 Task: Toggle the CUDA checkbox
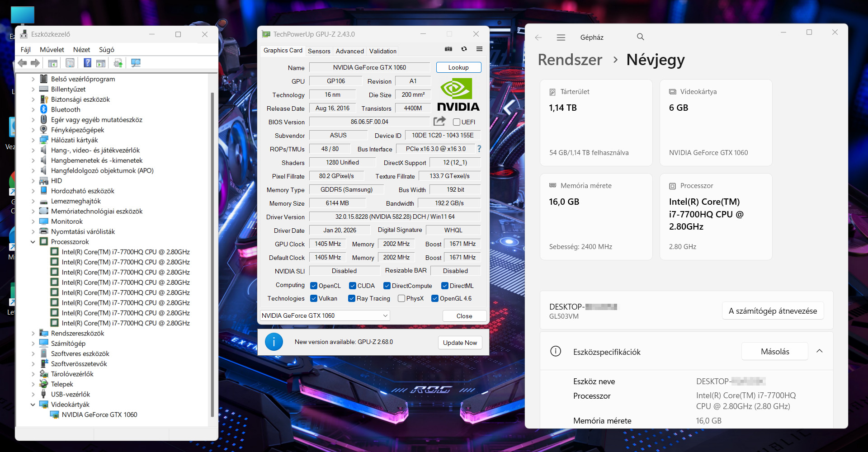(x=353, y=286)
